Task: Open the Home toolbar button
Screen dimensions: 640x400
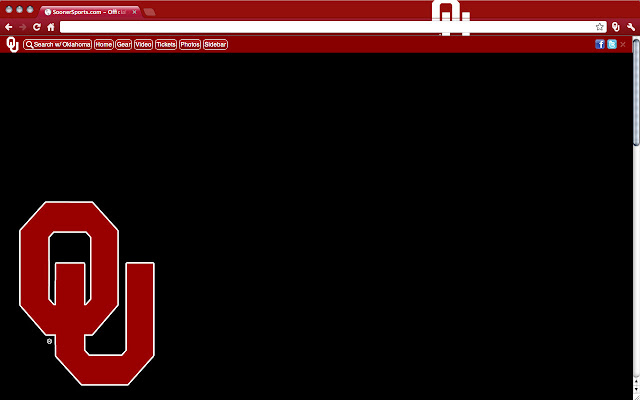Action: coord(104,44)
